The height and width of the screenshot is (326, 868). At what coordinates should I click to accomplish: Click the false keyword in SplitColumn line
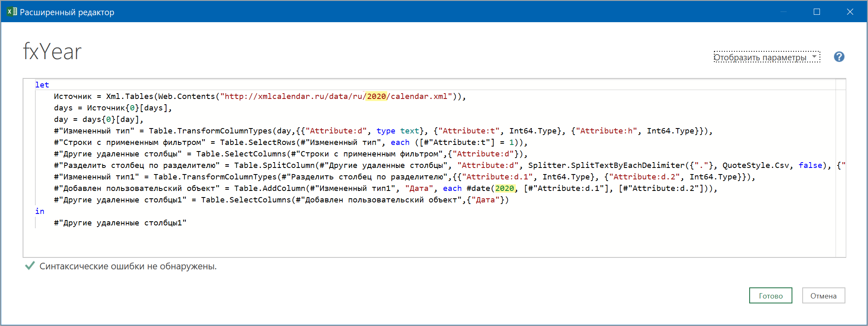click(x=810, y=165)
